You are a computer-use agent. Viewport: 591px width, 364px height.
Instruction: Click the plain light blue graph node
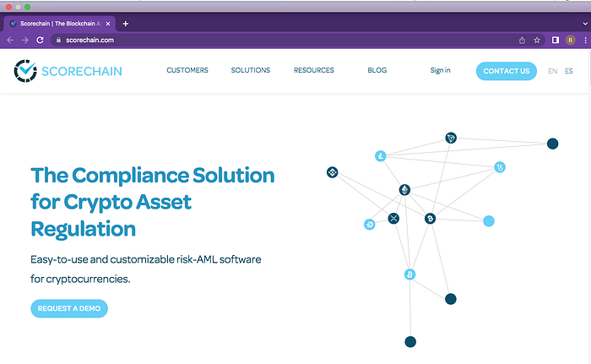point(489,221)
